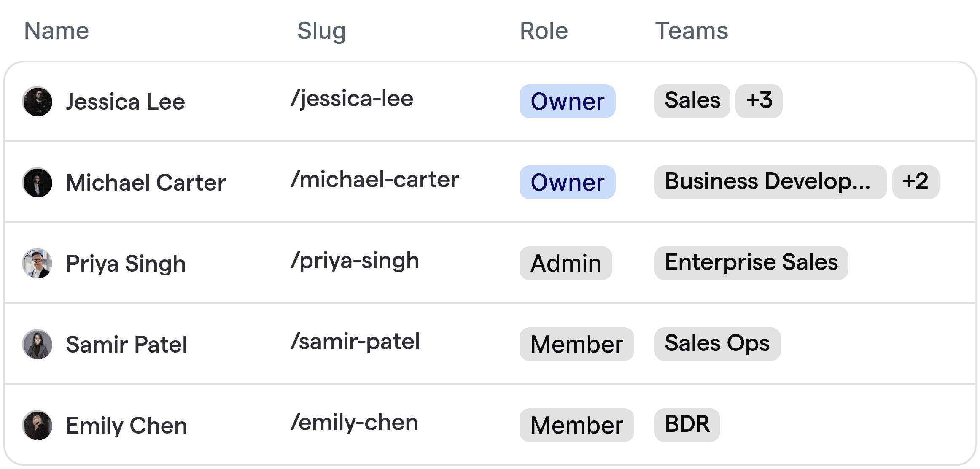The height and width of the screenshot is (469, 980).
Task: Click Michael Carter's profile avatar
Action: pos(37,182)
